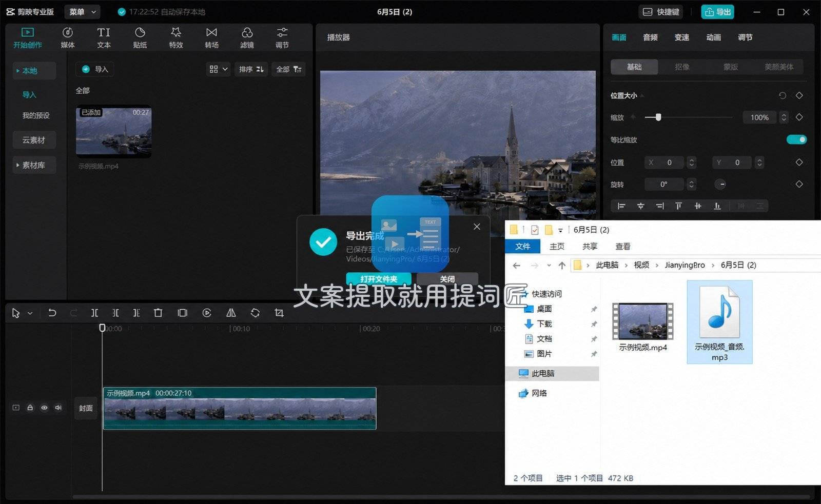The height and width of the screenshot is (504, 821).
Task: Open the 菜单 dropdown menu
Action: (83, 12)
